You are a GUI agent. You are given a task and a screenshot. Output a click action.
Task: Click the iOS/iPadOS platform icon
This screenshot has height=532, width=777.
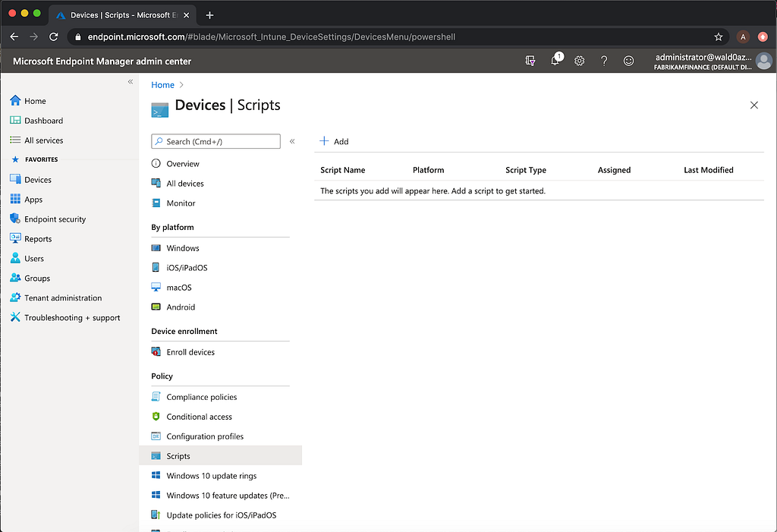pos(156,267)
